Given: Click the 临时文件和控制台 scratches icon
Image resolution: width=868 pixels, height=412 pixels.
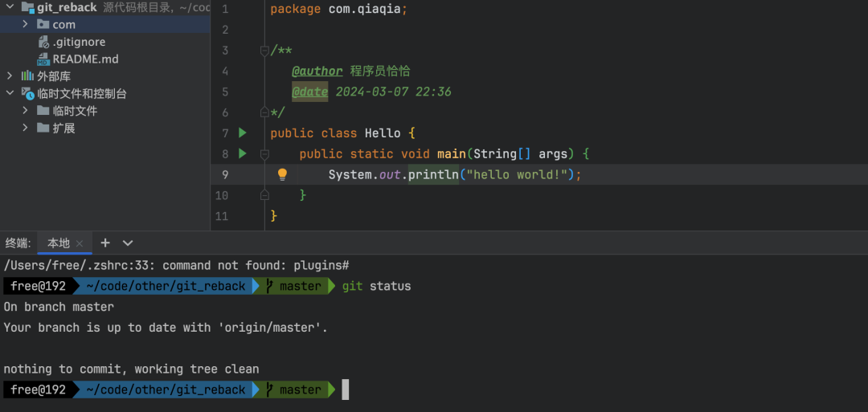Looking at the screenshot, I should [27, 94].
